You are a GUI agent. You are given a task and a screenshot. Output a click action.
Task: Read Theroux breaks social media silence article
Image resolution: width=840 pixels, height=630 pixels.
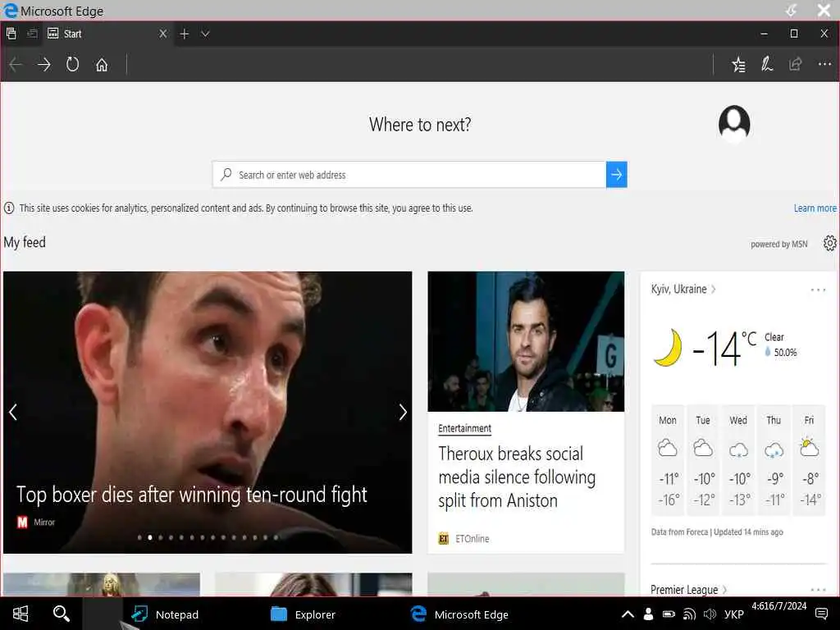tap(517, 477)
